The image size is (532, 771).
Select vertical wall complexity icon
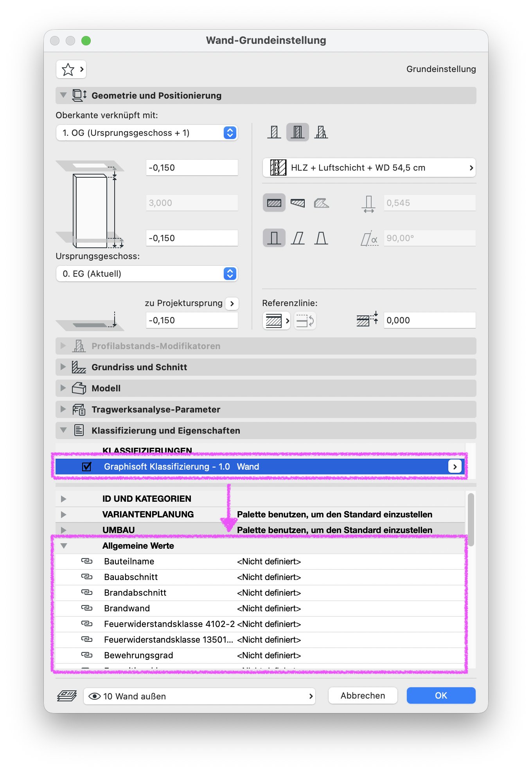(x=274, y=238)
